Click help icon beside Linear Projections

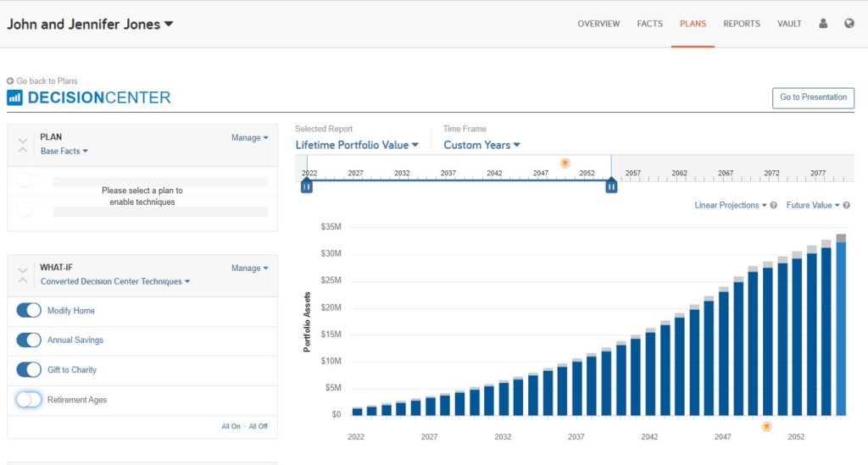pyautogui.click(x=773, y=206)
